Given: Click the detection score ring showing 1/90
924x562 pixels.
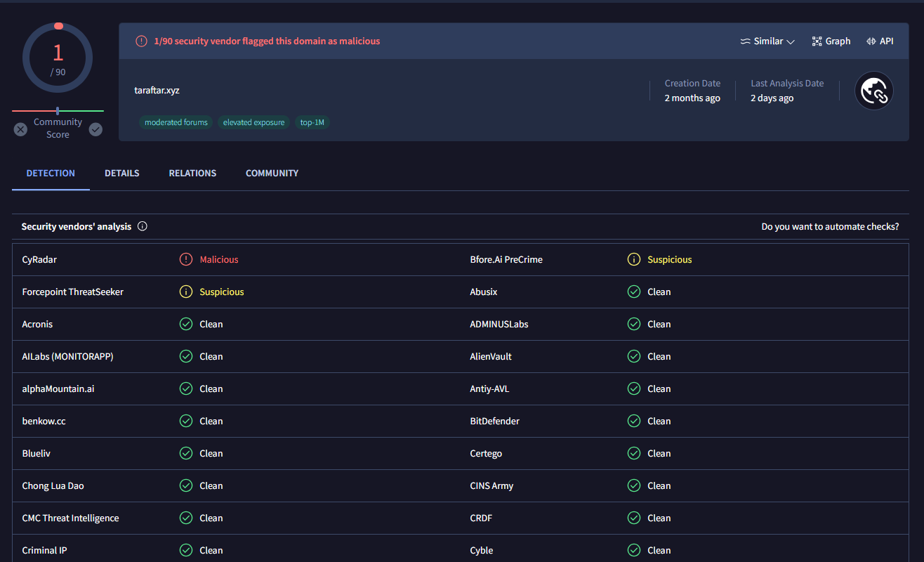Looking at the screenshot, I should pos(58,58).
